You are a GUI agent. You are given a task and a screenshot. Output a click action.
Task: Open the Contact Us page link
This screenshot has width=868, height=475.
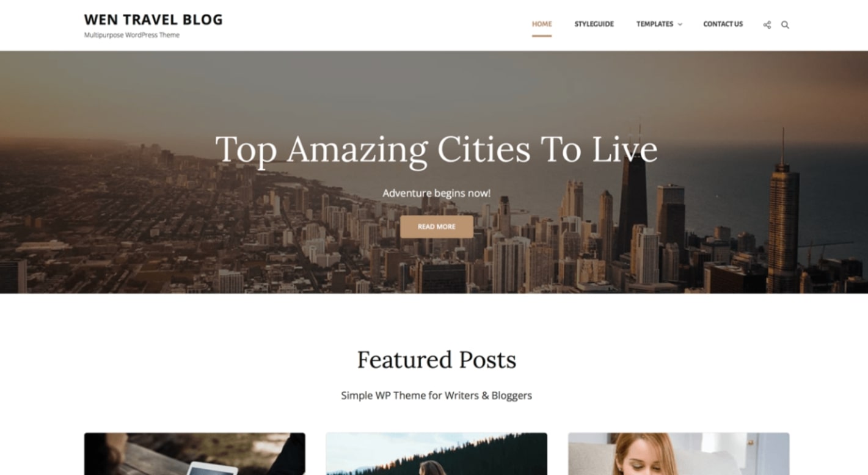point(723,24)
